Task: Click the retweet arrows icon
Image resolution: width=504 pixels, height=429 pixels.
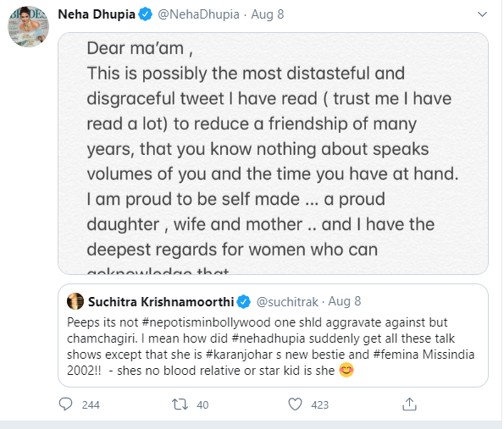Action: tap(180, 404)
